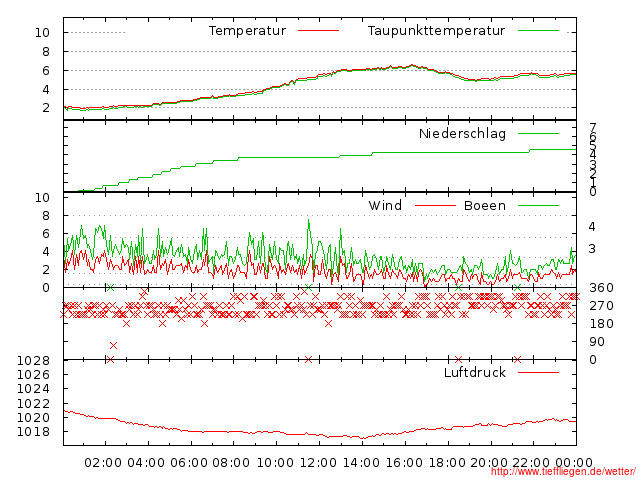This screenshot has width=640, height=480.
Task: Click green line sample next to Niederschlag
Action: [x=538, y=133]
